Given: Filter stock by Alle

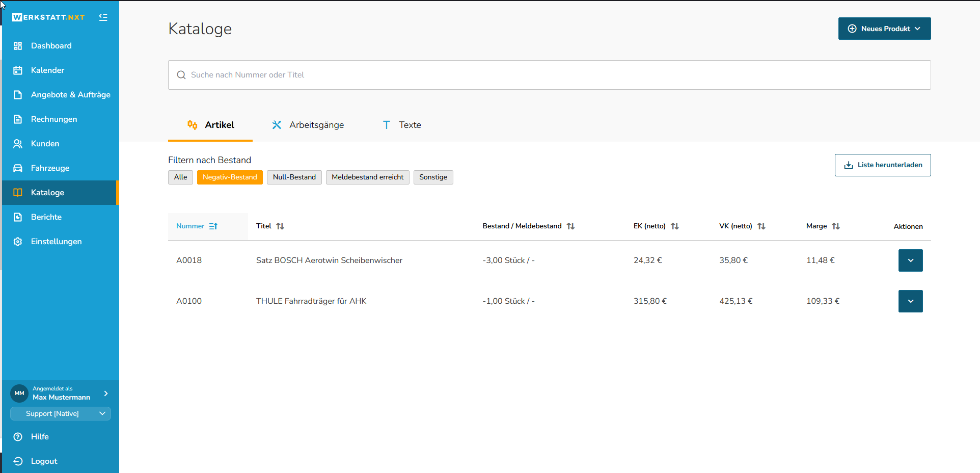Looking at the screenshot, I should tap(180, 177).
